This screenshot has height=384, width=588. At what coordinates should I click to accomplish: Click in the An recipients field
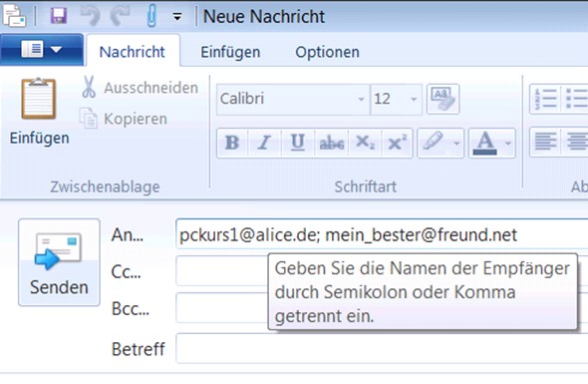pyautogui.click(x=382, y=233)
